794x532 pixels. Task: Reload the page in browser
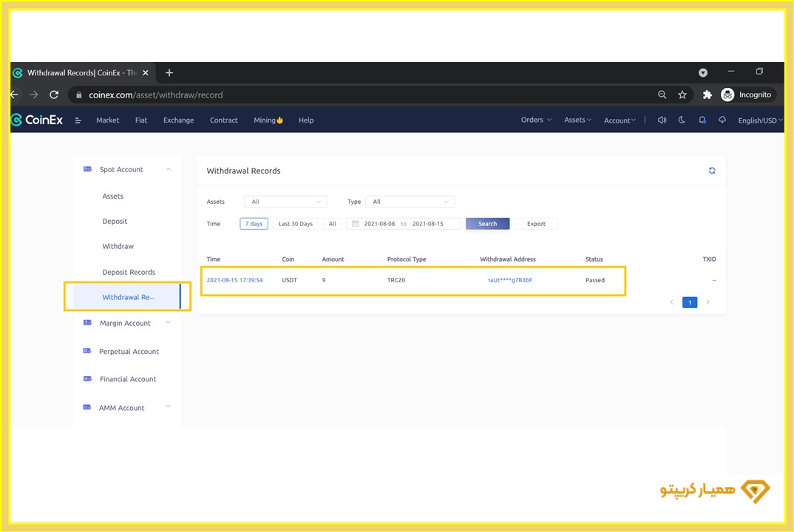(54, 95)
